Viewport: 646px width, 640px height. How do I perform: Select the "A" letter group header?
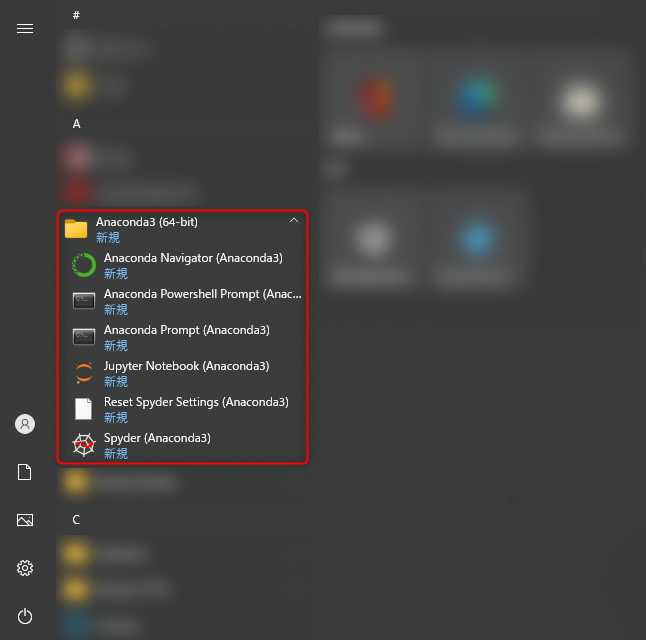77,124
